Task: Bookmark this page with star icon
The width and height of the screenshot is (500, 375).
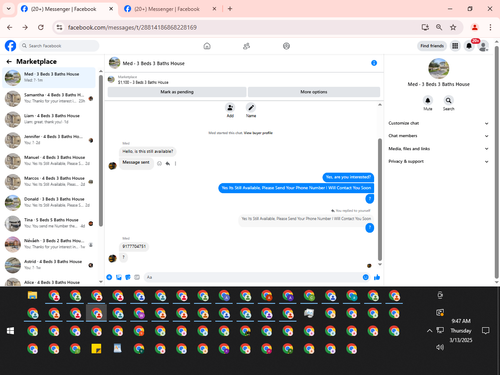Action: [x=453, y=27]
